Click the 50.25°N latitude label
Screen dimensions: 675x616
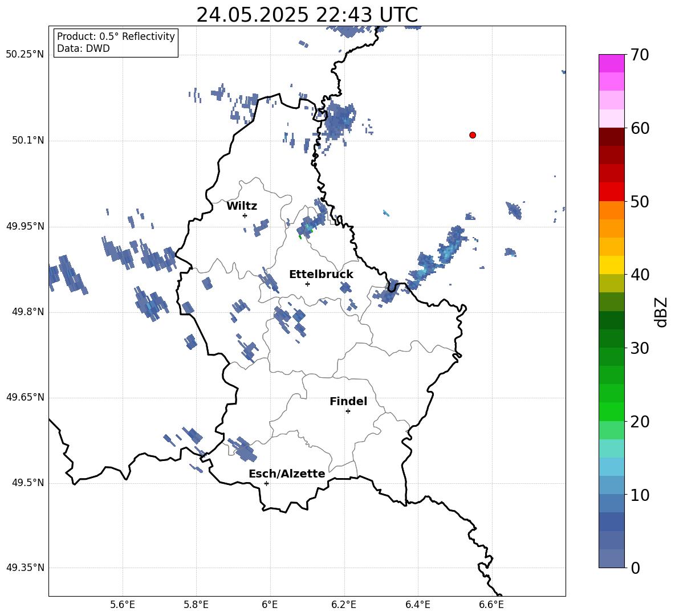[x=25, y=55]
